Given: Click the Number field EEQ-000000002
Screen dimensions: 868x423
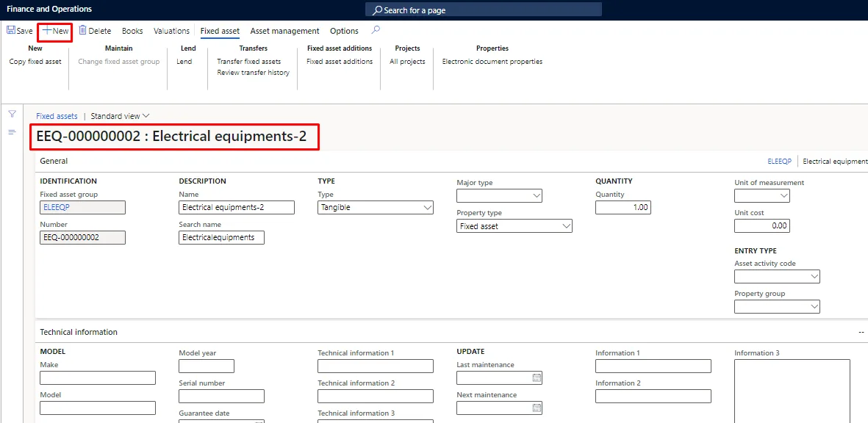Looking at the screenshot, I should click(x=82, y=237).
